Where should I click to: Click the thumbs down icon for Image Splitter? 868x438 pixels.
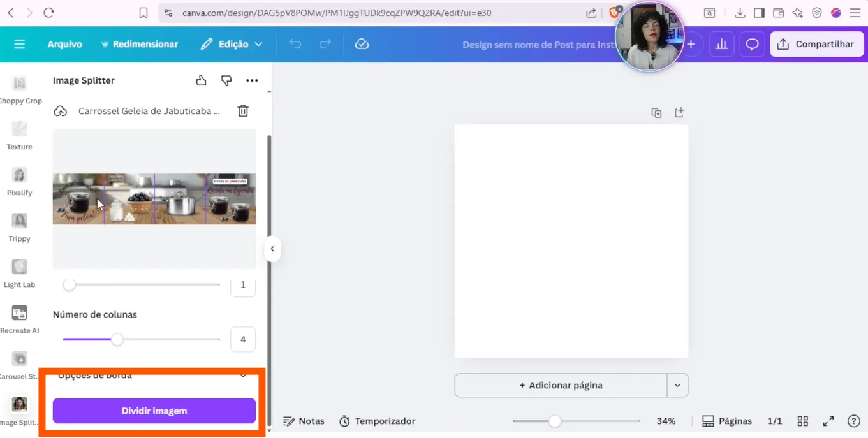point(226,80)
